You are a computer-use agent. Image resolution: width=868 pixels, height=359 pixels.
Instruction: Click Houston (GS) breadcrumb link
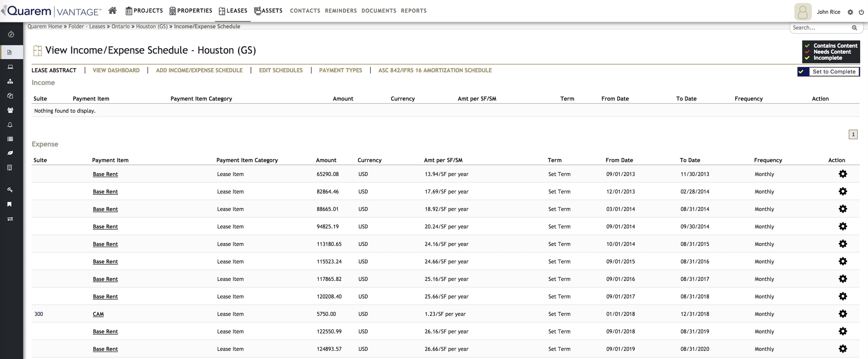pyautogui.click(x=152, y=26)
